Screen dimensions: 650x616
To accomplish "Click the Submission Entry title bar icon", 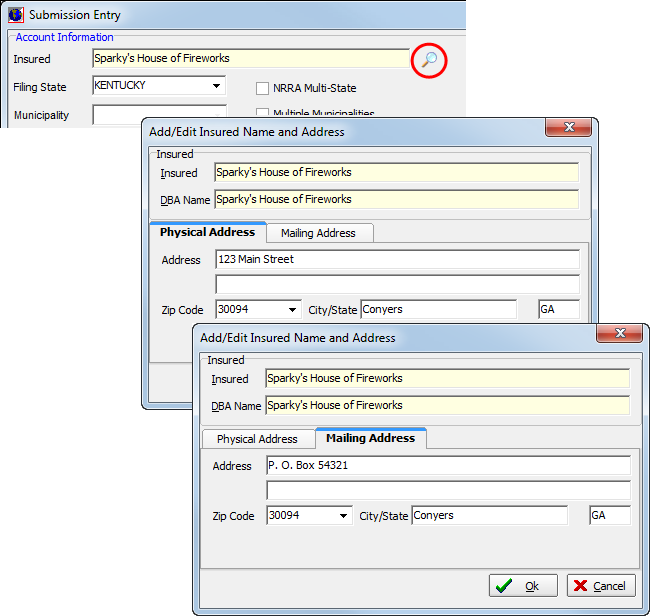I will point(15,15).
